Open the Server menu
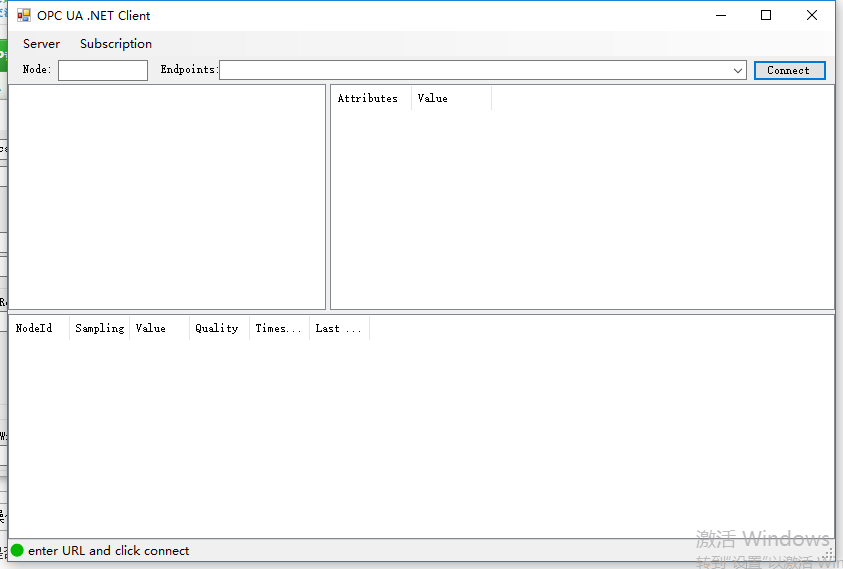 (41, 44)
